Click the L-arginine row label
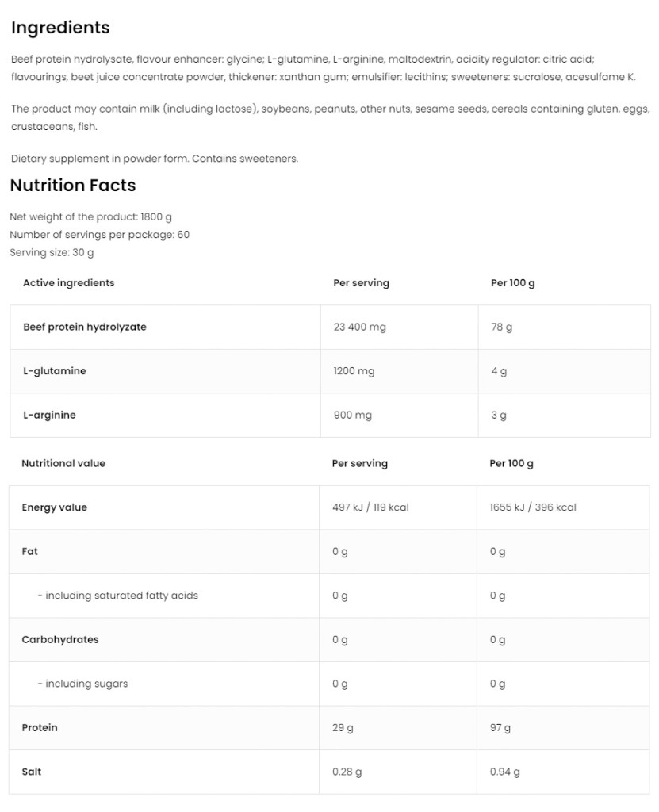 click(x=50, y=415)
